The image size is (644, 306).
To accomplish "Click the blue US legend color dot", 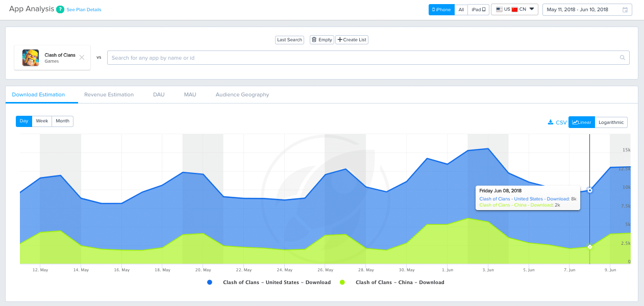I will pyautogui.click(x=210, y=283).
